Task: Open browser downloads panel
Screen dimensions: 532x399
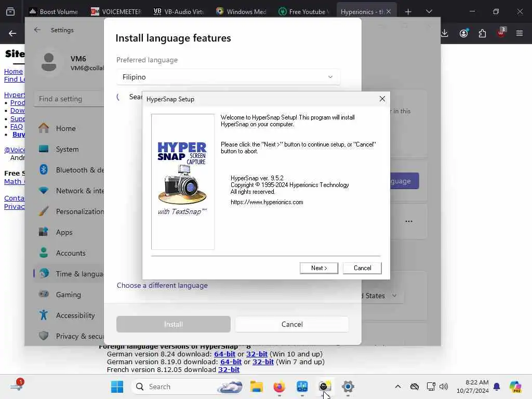Action: coord(445,33)
